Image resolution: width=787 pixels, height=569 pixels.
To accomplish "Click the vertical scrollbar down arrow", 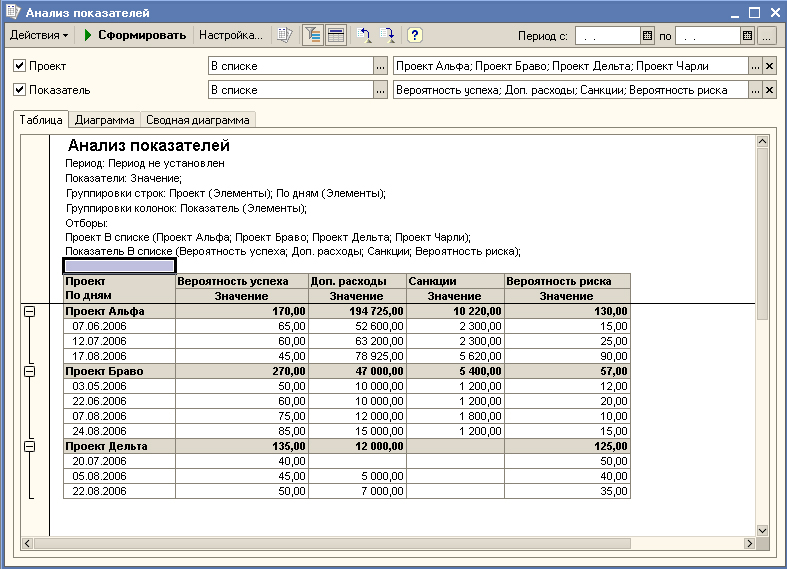I will pyautogui.click(x=762, y=530).
